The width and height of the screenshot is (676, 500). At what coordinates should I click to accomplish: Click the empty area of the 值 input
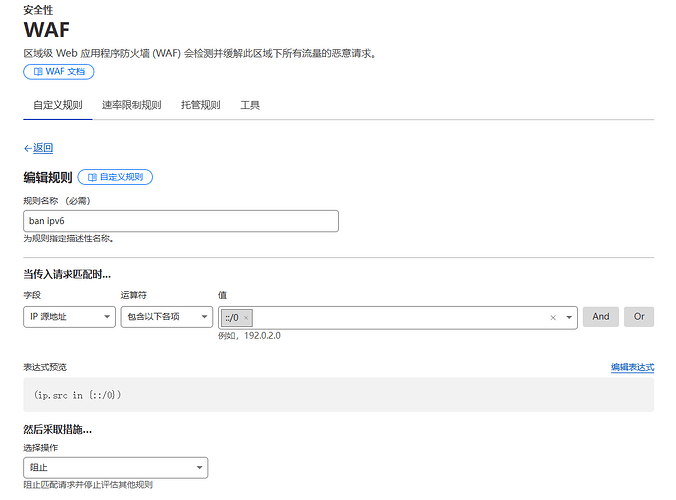point(400,317)
